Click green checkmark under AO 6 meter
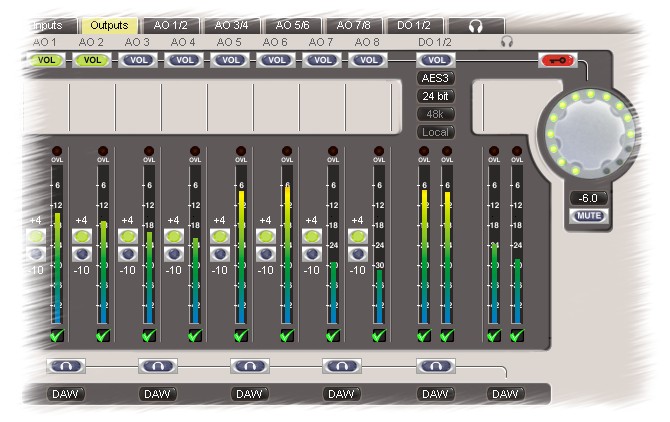 (x=287, y=335)
